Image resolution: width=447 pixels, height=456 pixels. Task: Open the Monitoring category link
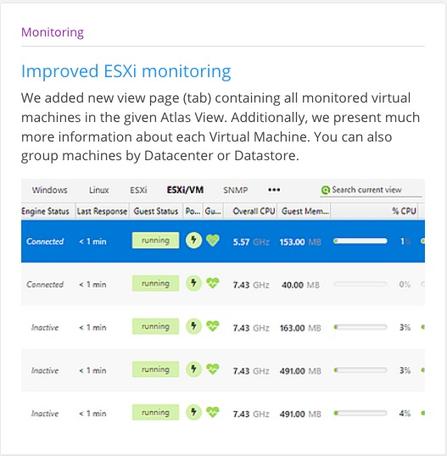click(x=52, y=32)
